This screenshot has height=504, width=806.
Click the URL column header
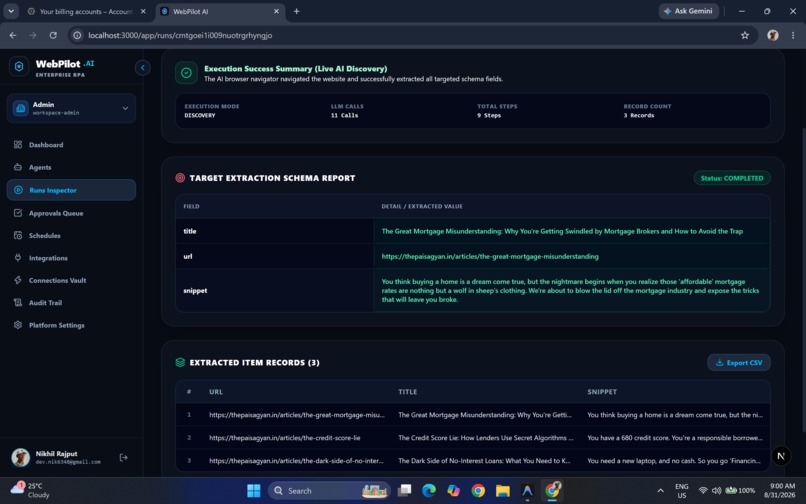[216, 392]
